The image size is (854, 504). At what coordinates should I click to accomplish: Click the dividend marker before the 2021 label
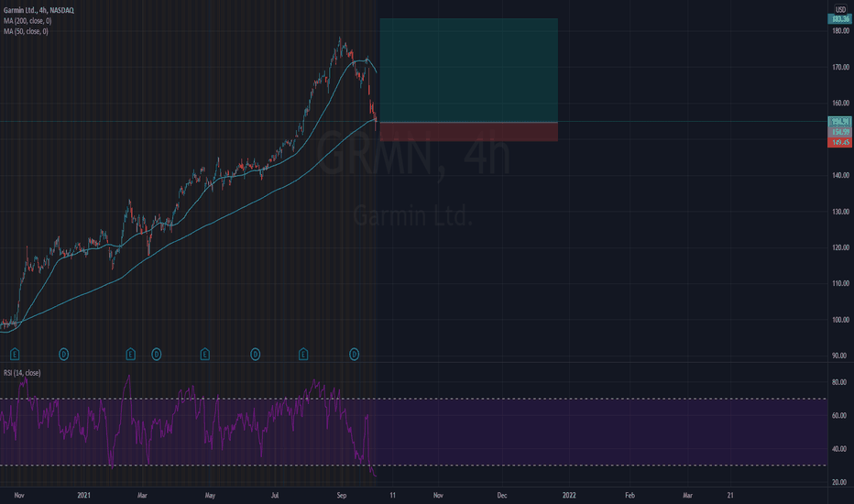click(64, 355)
